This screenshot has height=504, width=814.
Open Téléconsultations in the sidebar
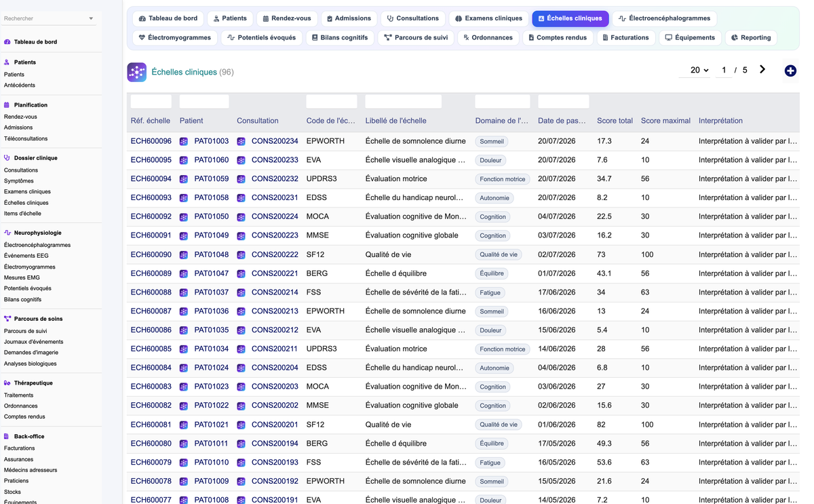(26, 138)
